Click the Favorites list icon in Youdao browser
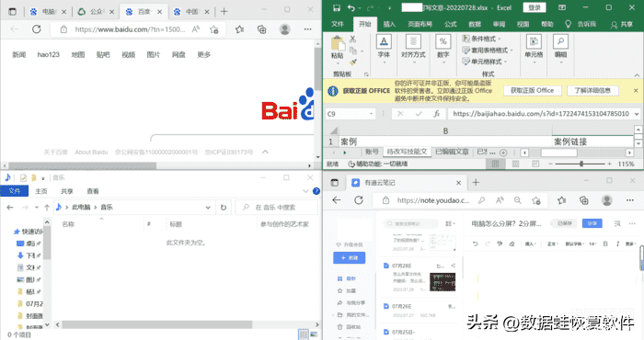This screenshot has width=644, height=340. 561,200
